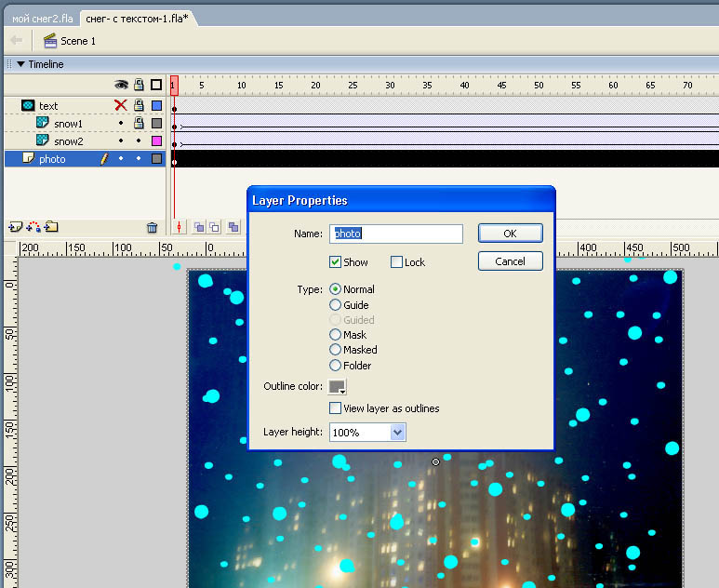Select the Mask type radio button
This screenshot has width=719, height=588.
coord(336,335)
